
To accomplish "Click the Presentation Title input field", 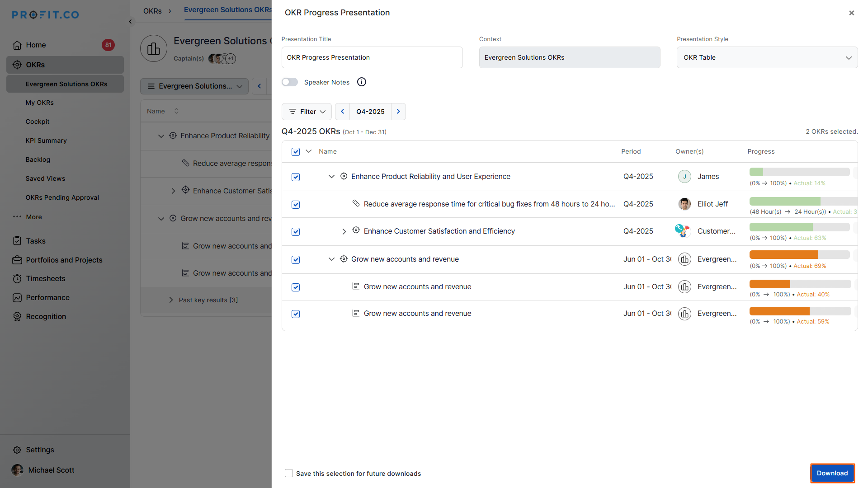I will pos(372,57).
